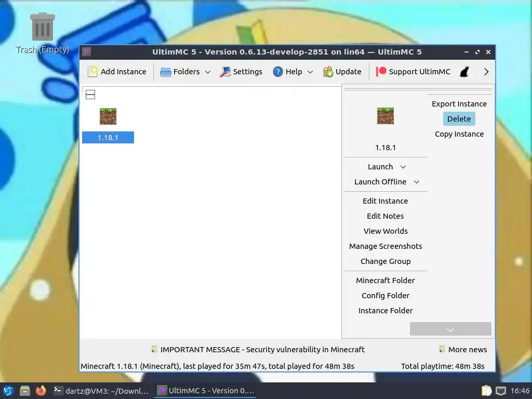Click the Total playtime status text
Viewport: 532px width, 399px height.
(443, 366)
